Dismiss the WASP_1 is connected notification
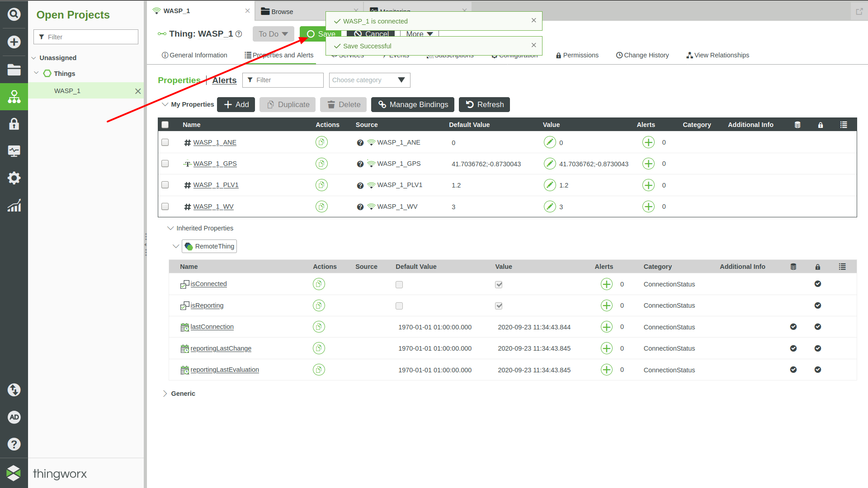This screenshot has height=488, width=868. pos(533,20)
